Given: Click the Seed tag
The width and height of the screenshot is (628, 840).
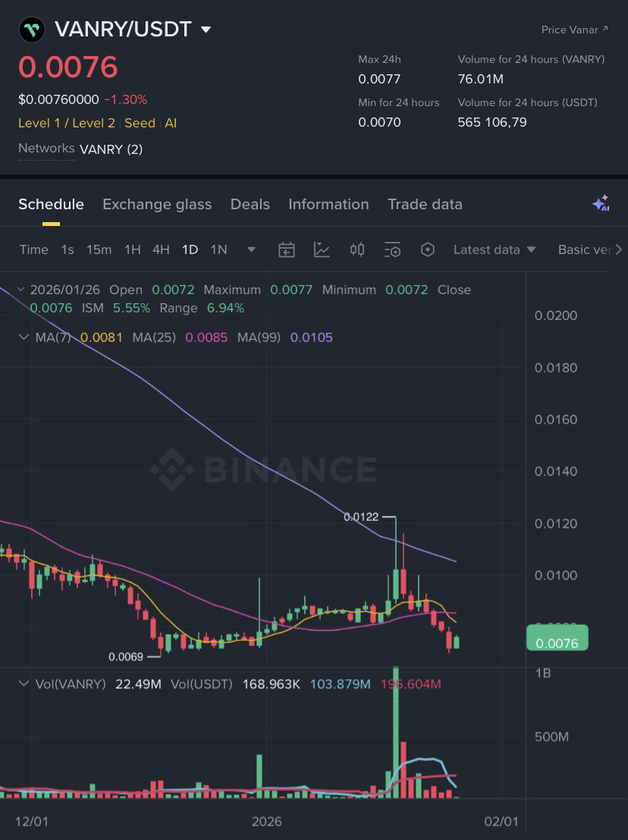Looking at the screenshot, I should tap(140, 124).
